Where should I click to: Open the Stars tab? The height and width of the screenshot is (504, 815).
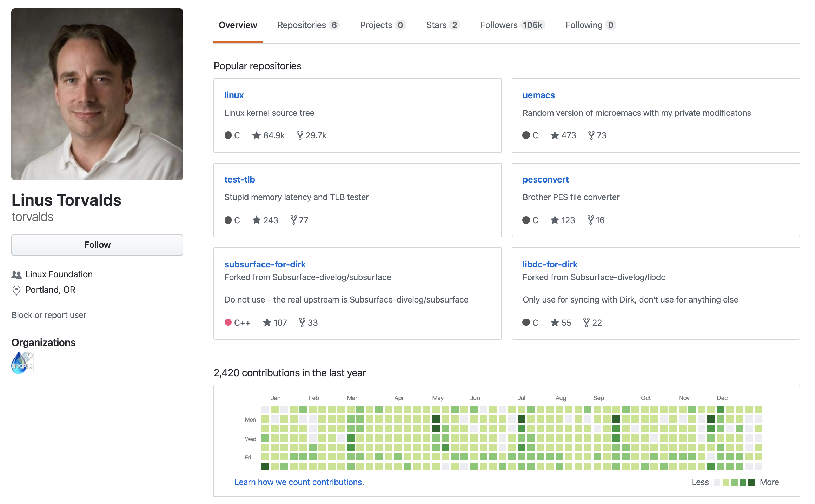click(443, 25)
